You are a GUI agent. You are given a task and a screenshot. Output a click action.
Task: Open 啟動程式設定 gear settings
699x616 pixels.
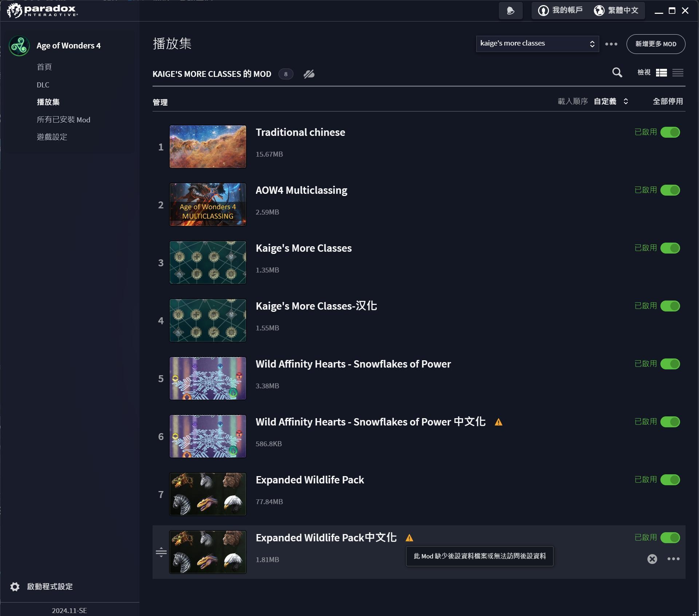coord(42,586)
